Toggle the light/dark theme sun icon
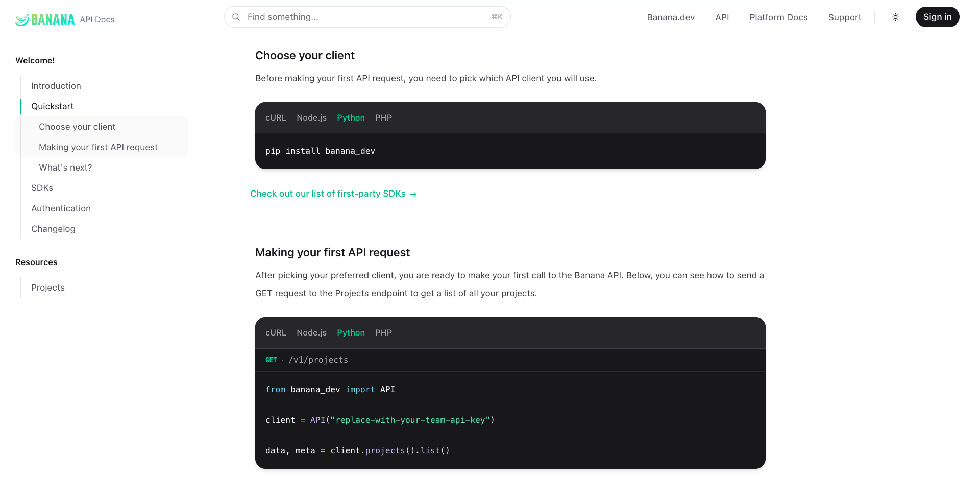Screen dimensions: 980x478 (x=895, y=17)
